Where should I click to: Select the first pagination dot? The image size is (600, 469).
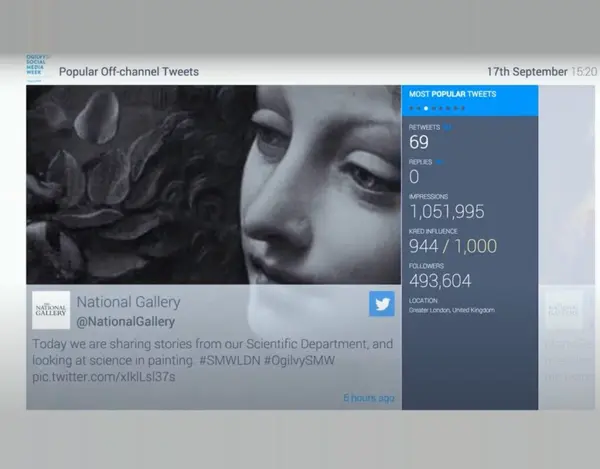click(x=412, y=107)
